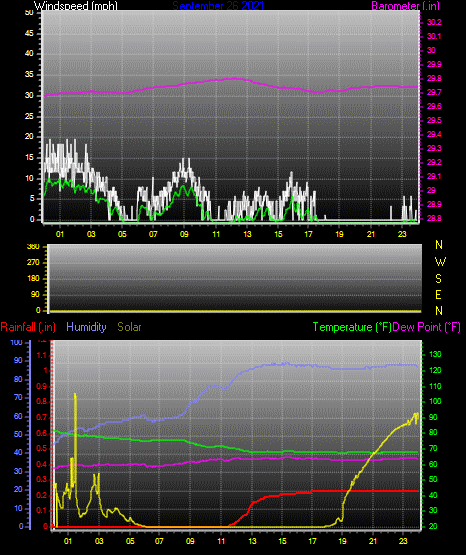Image resolution: width=466 pixels, height=555 pixels.
Task: Click 28.8 on the barometer axis
Action: point(434,218)
